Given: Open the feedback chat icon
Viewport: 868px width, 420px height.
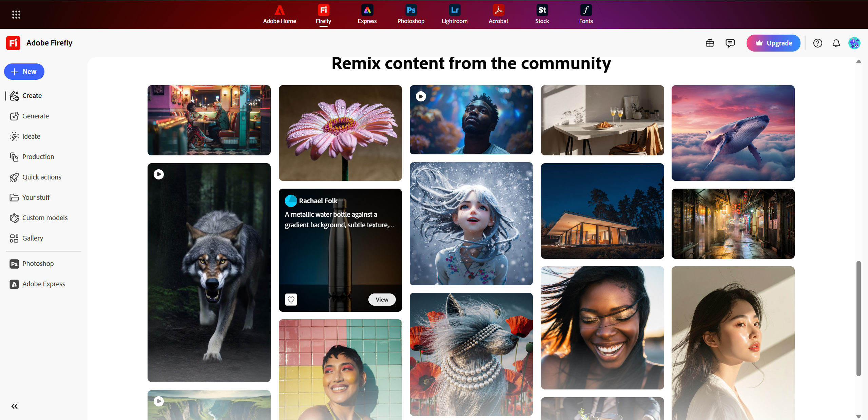Looking at the screenshot, I should 730,43.
